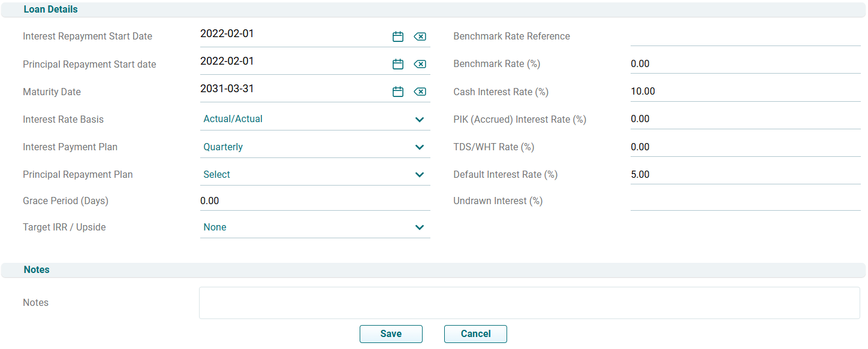Screen dimensions: 868x349
Task: Open calendar for Principal Repayment Start date
Action: (398, 64)
